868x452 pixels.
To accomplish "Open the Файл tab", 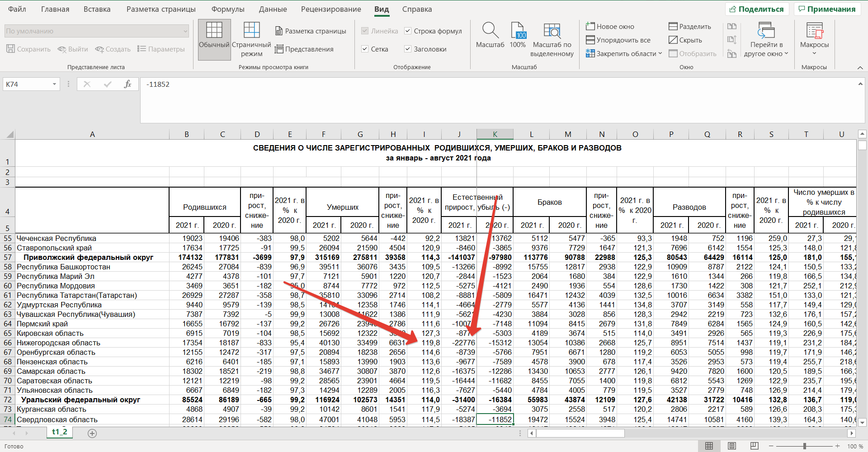I will (17, 9).
